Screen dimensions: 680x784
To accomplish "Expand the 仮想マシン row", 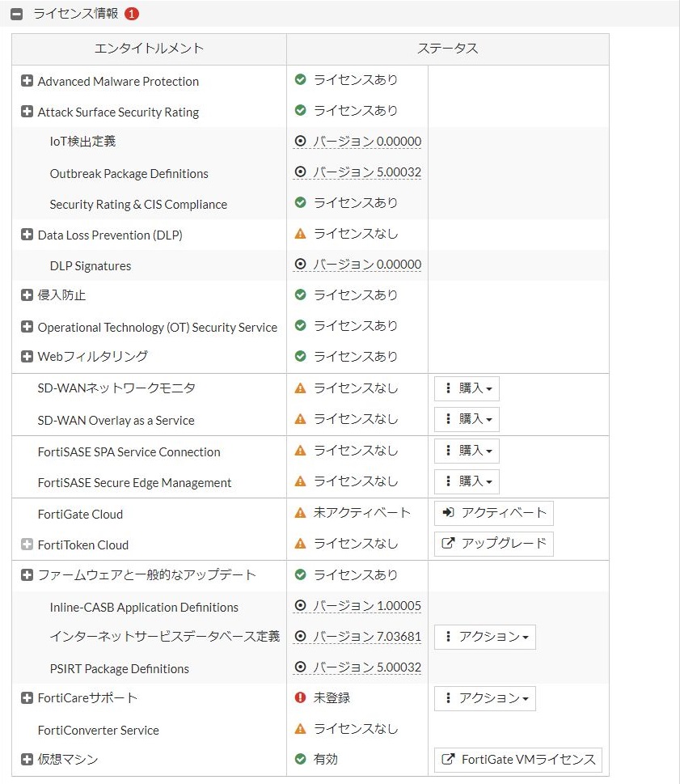I will (27, 759).
